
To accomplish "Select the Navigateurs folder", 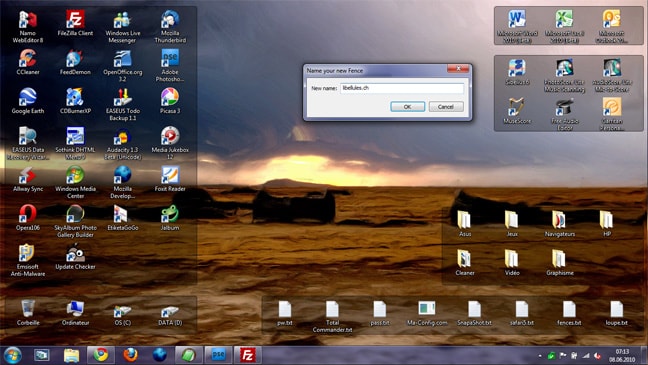I will (560, 224).
